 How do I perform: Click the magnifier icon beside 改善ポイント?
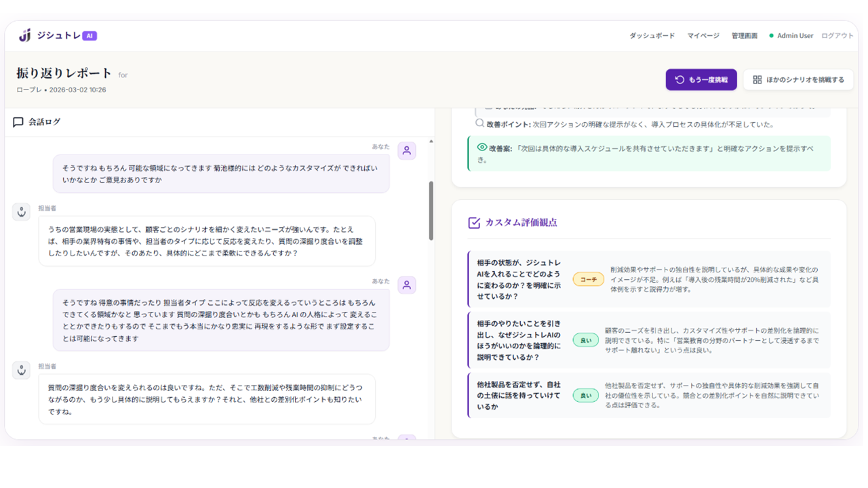480,123
